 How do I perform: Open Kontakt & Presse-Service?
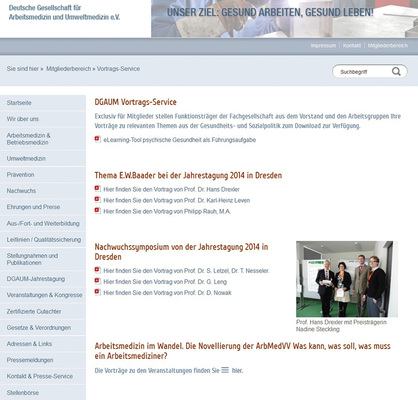coord(43,376)
